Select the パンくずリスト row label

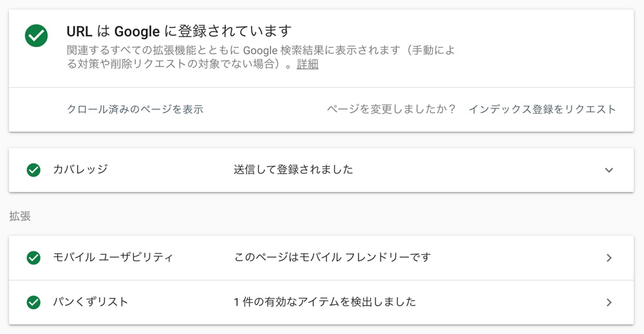click(91, 302)
